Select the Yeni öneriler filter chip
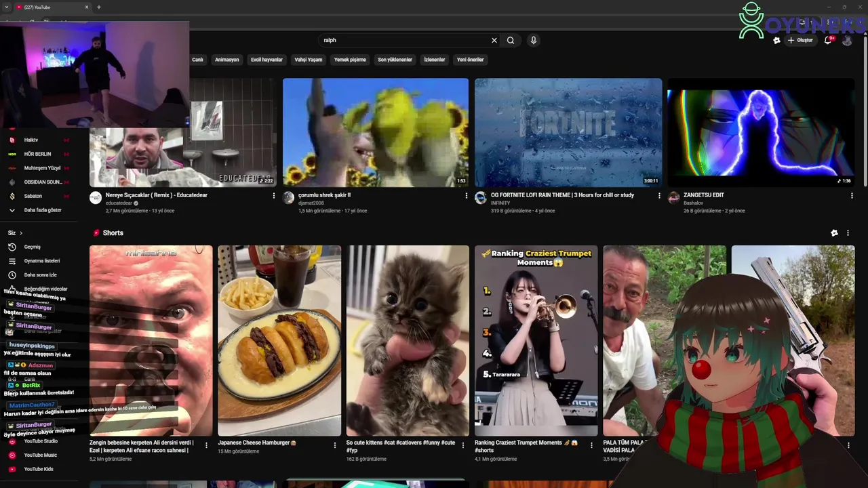Image resolution: width=868 pixels, height=488 pixels. tap(471, 60)
